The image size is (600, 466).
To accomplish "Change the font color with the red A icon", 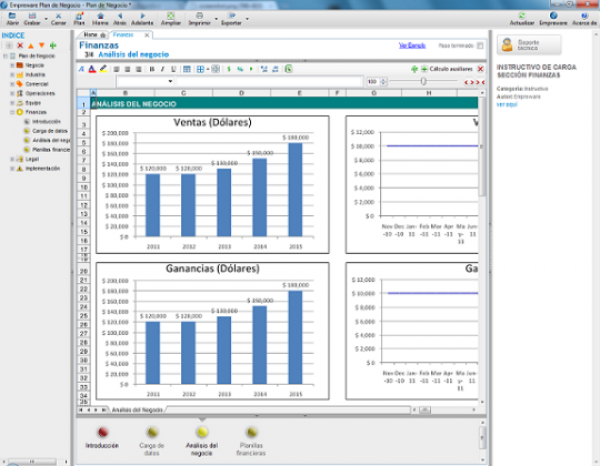I will pos(92,69).
